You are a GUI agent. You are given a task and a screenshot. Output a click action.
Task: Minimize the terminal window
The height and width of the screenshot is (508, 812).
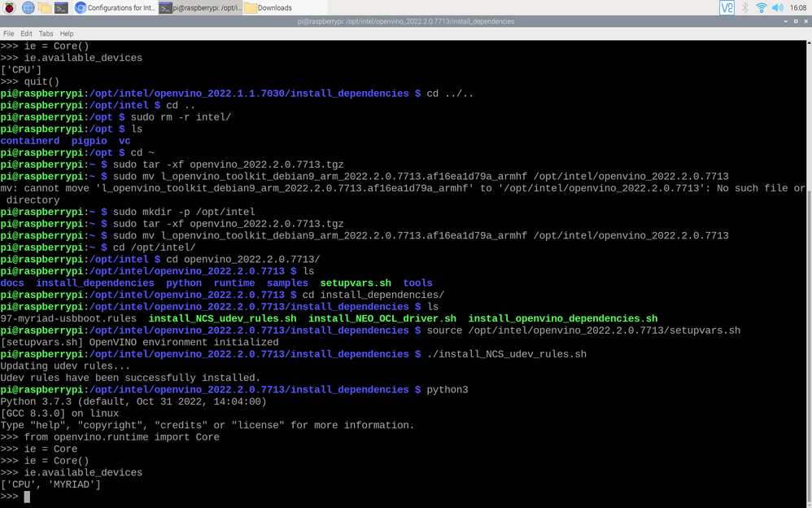pos(786,21)
